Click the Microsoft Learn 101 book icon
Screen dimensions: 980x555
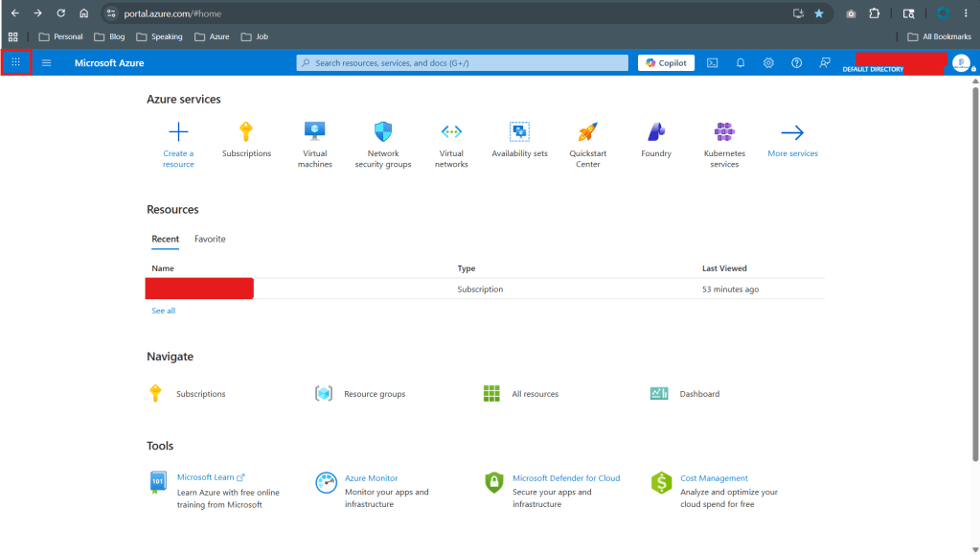click(158, 482)
